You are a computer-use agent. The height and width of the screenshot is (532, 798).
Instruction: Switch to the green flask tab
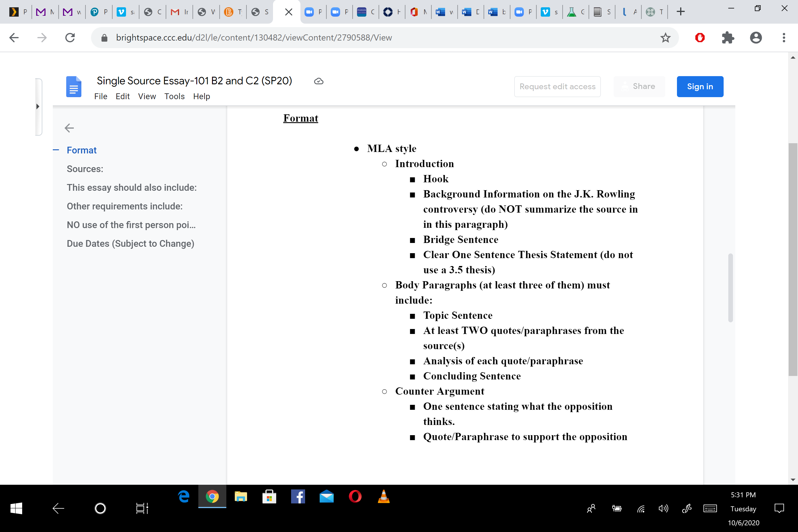576,12
